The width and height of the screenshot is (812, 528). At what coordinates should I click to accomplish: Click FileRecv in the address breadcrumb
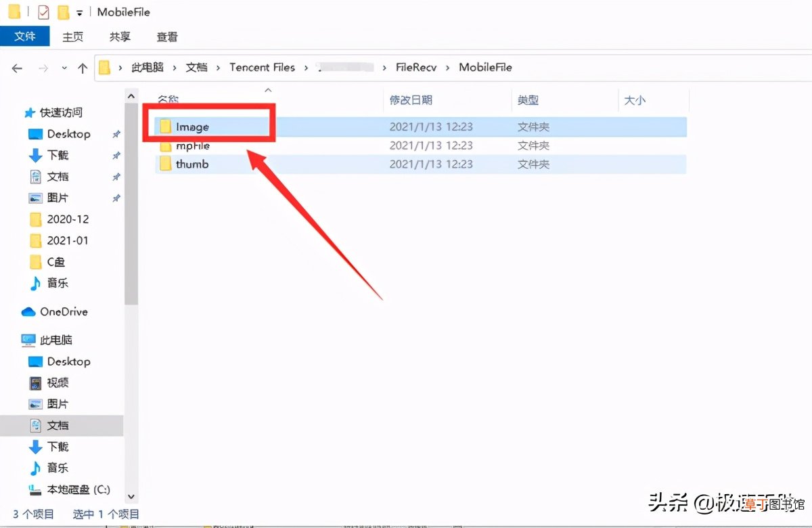pos(416,67)
